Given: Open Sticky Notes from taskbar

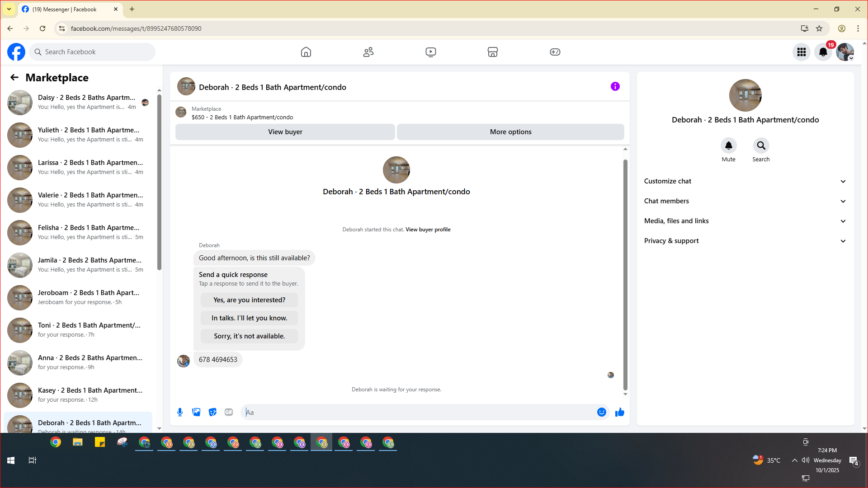Looking at the screenshot, I should pos(100,442).
